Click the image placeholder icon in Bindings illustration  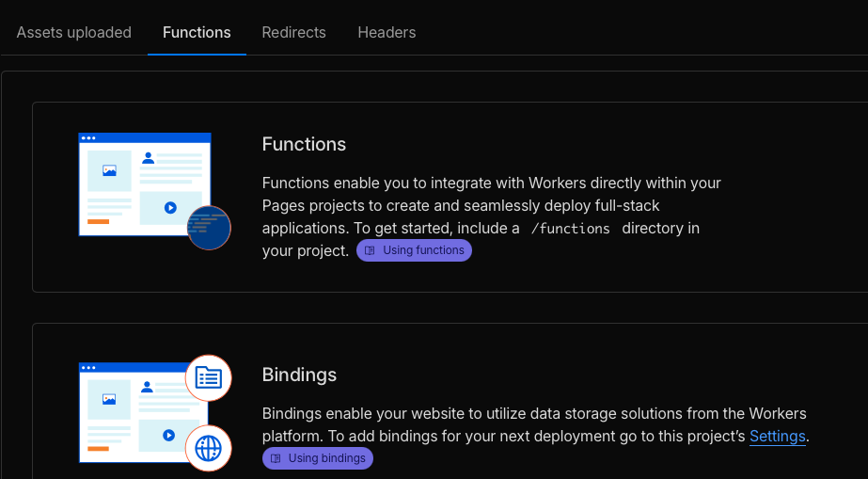pyautogui.click(x=109, y=399)
